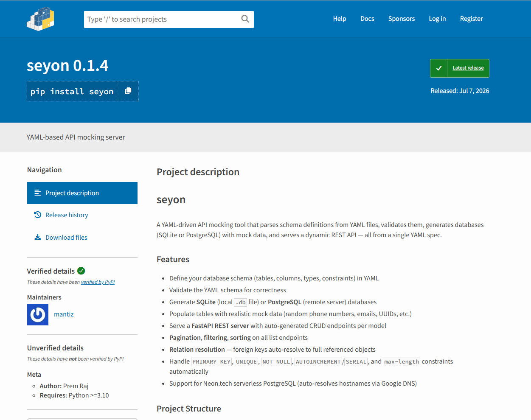Click the Features heading
The width and height of the screenshot is (531, 420).
tap(173, 259)
